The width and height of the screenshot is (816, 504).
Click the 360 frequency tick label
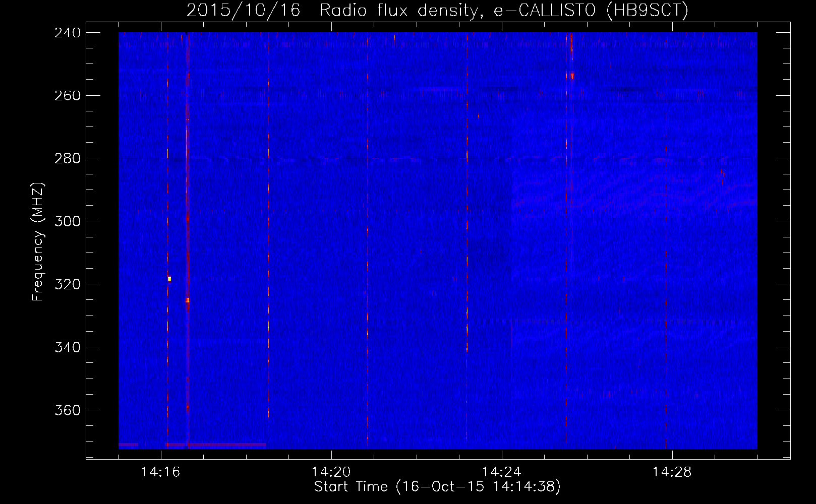coord(68,411)
